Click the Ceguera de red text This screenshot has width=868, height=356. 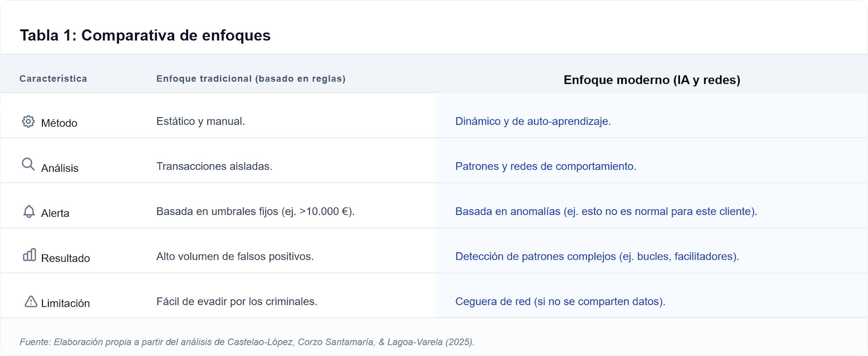560,302
